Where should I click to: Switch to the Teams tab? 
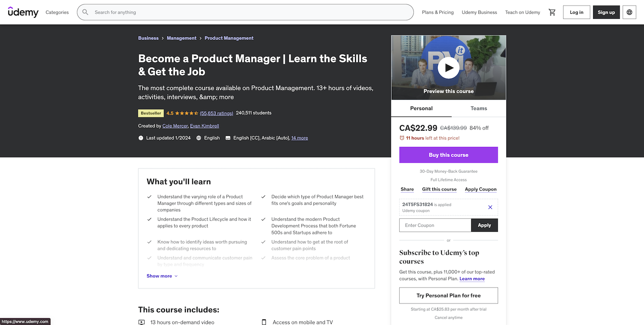pos(479,108)
